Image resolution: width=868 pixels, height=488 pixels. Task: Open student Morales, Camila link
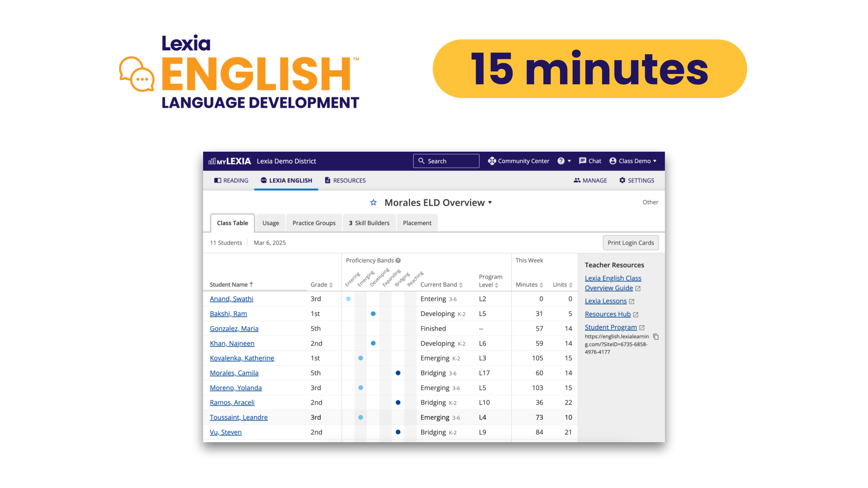click(234, 373)
